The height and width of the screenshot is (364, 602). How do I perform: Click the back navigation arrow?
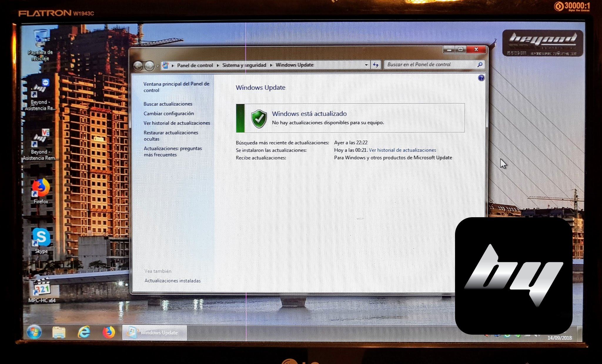coord(138,66)
